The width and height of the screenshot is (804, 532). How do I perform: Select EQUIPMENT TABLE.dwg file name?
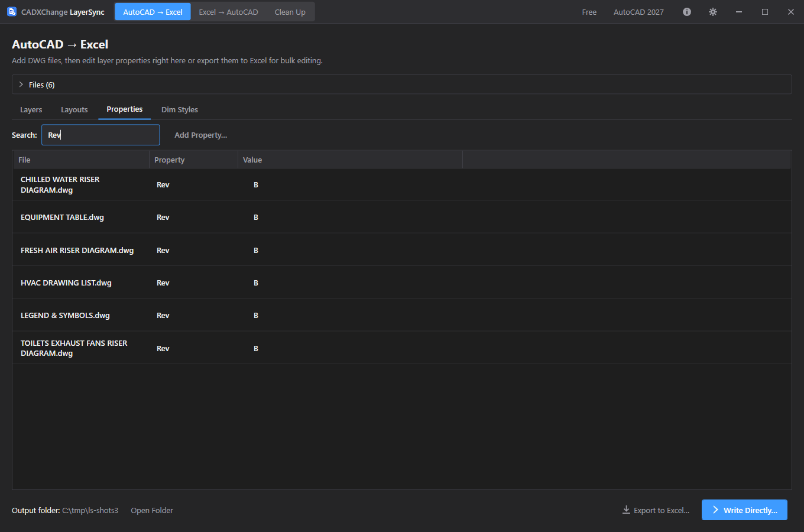(62, 218)
